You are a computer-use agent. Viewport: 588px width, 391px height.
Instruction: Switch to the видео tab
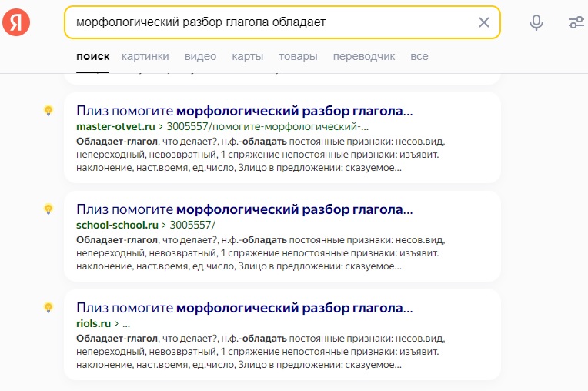click(200, 56)
